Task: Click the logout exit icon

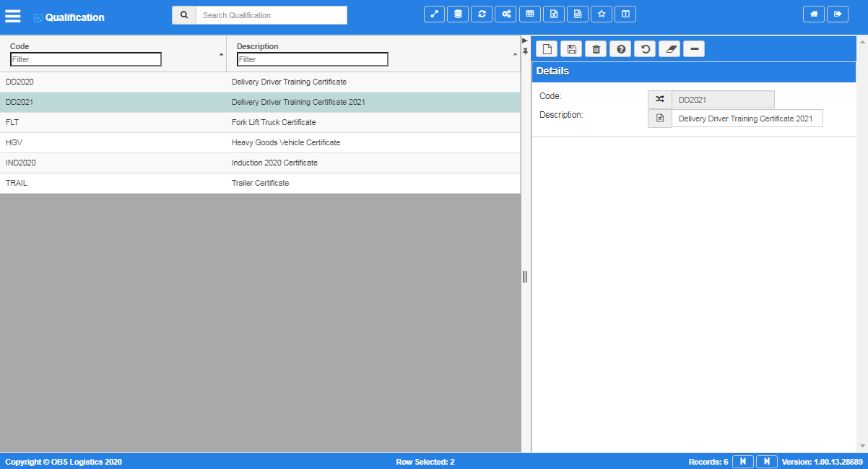Action: pyautogui.click(x=838, y=14)
